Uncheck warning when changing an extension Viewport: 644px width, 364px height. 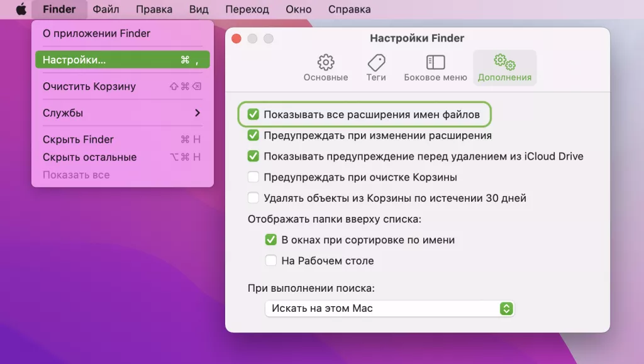[253, 135]
